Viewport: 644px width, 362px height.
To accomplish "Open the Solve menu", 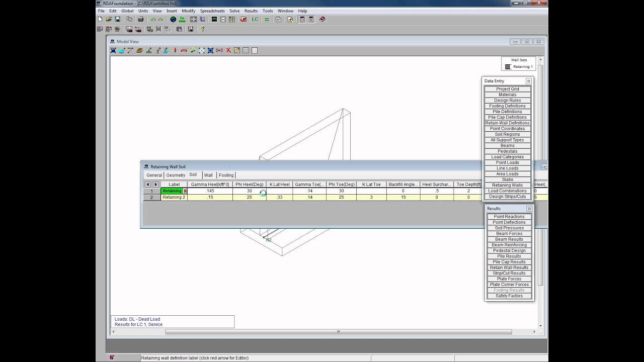I will point(234,11).
